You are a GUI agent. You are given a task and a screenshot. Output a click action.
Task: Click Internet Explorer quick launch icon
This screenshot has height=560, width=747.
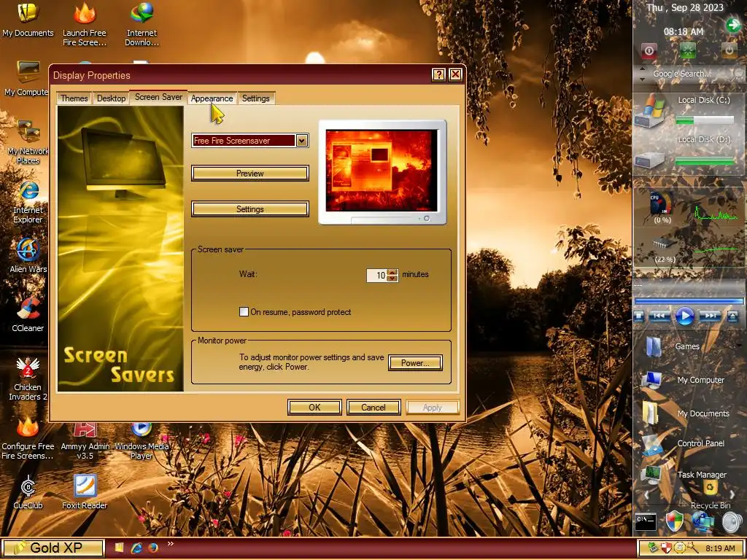(x=136, y=548)
